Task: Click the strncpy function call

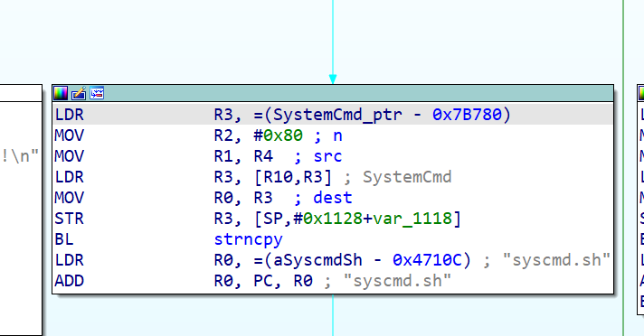Action: (249, 239)
